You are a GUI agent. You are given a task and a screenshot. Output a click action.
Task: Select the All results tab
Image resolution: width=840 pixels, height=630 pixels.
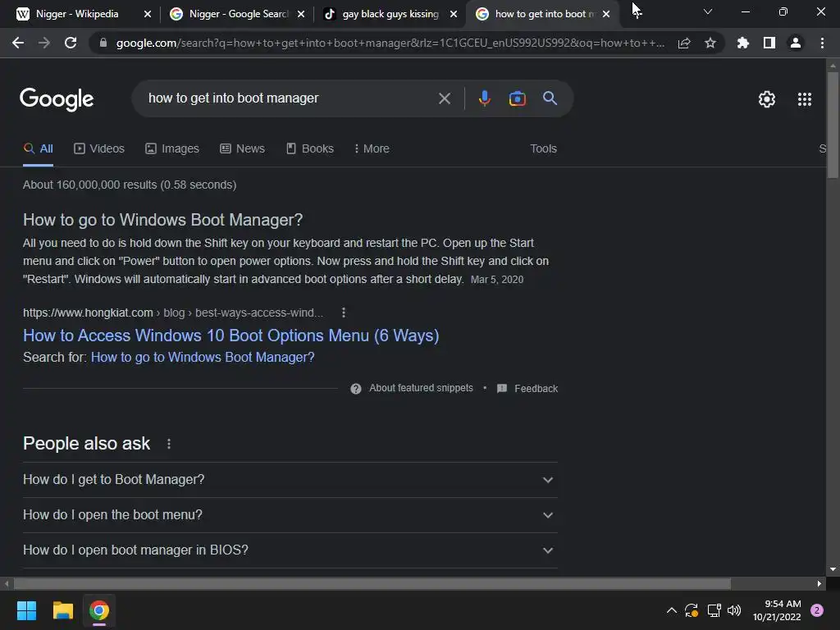[x=38, y=148]
